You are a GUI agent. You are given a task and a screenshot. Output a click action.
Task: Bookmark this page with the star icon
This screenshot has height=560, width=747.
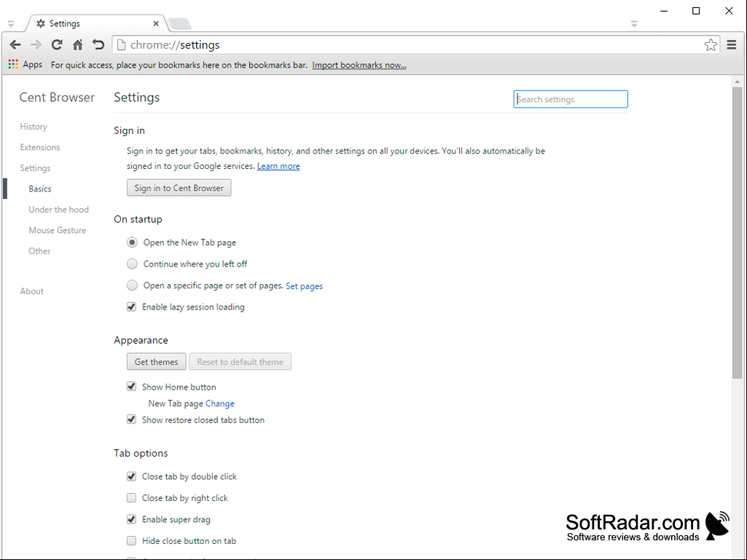711,44
